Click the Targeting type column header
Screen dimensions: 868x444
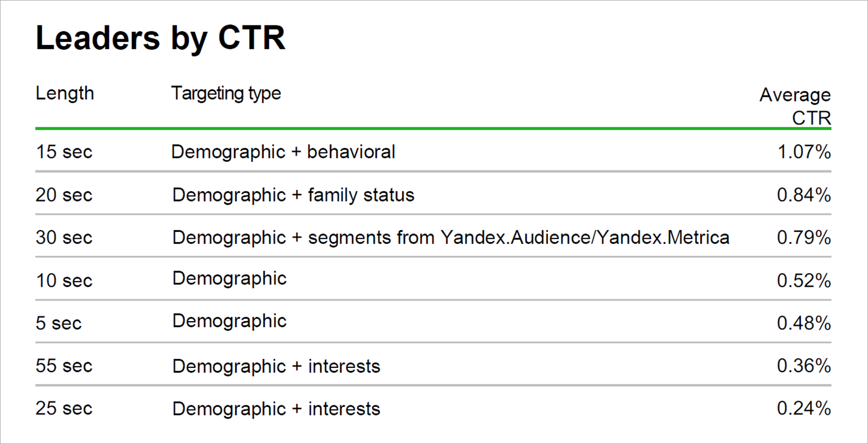click(226, 94)
